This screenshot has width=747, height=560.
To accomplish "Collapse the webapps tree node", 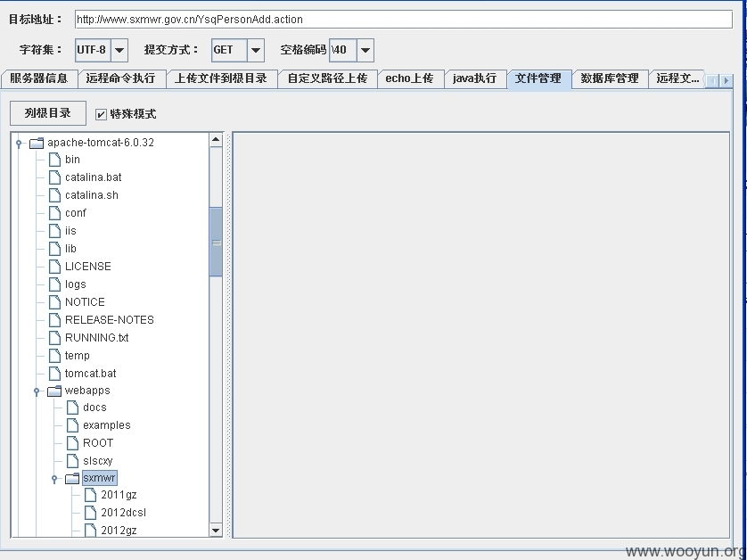I will tap(37, 391).
